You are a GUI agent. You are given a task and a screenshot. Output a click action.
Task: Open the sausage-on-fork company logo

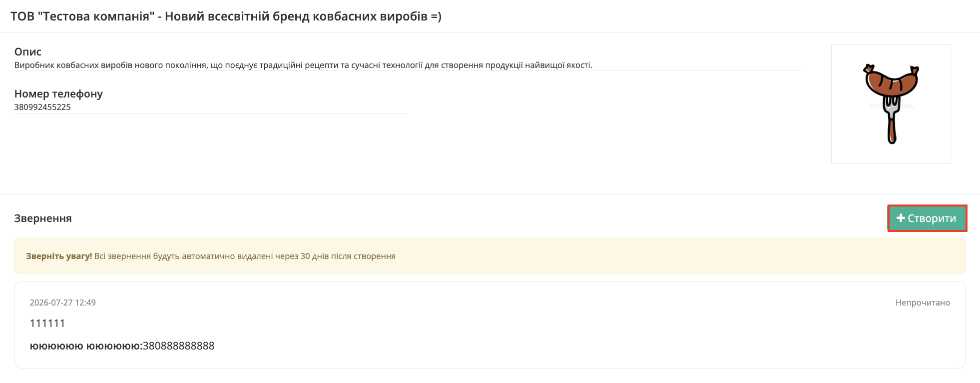(891, 104)
